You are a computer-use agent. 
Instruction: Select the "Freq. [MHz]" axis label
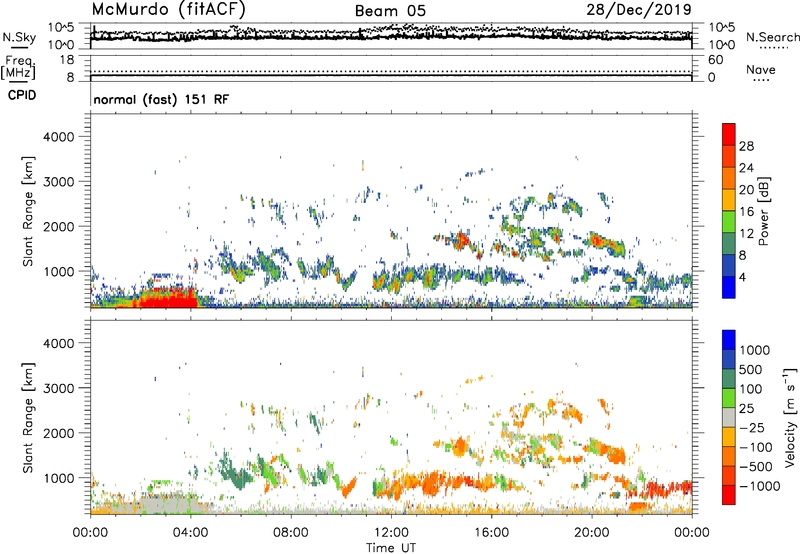[x=18, y=67]
